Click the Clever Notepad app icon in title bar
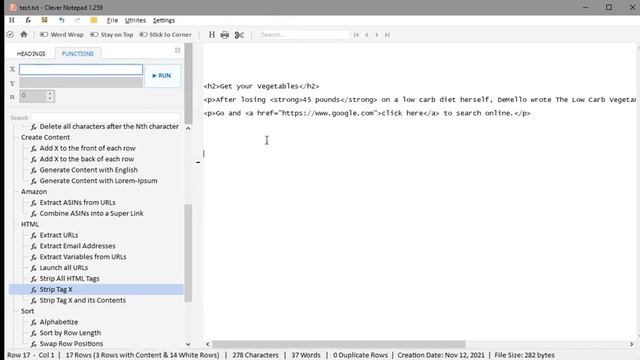Screen dimensions: 640x360 [x=13, y=7]
